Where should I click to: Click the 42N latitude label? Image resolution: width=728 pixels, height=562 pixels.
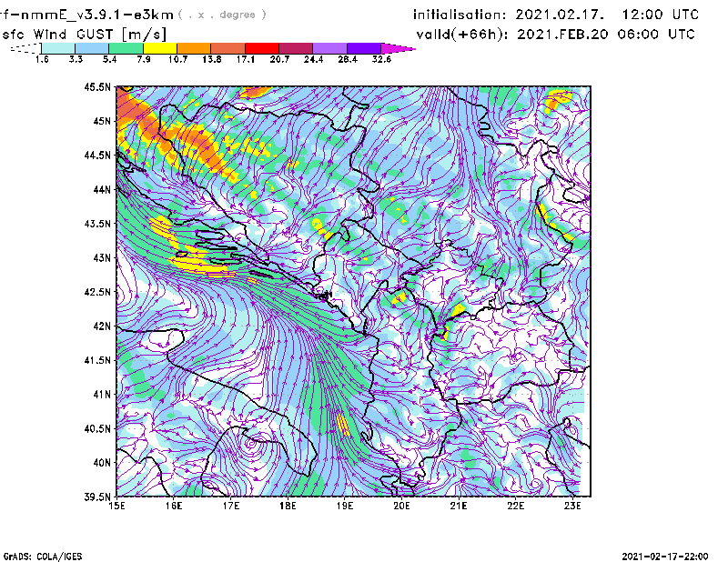pyautogui.click(x=102, y=326)
